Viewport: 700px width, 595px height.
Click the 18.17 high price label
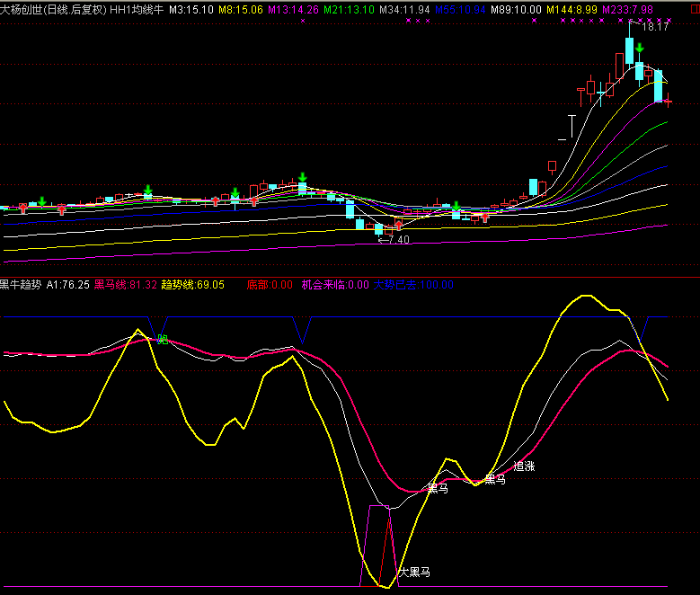[x=656, y=27]
